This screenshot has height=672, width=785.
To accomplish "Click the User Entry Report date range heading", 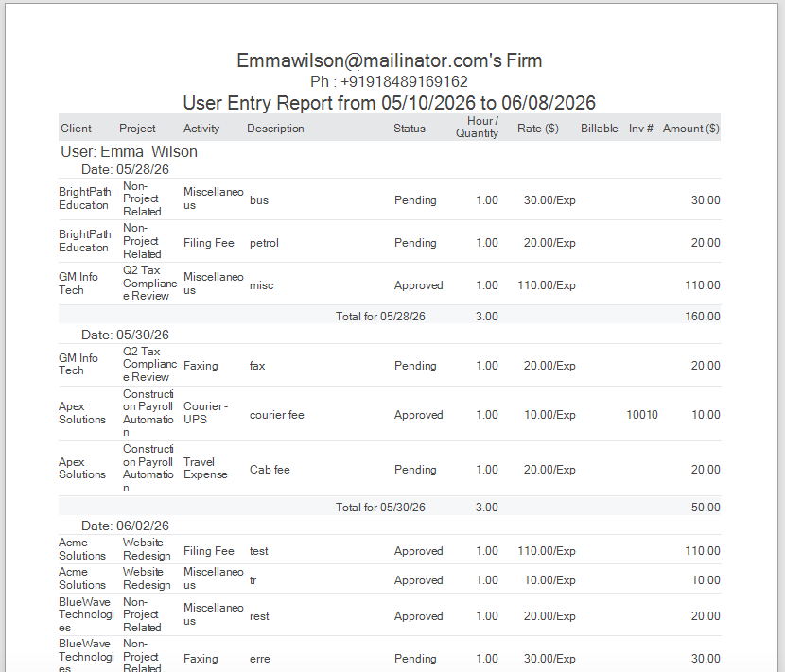I will point(389,103).
